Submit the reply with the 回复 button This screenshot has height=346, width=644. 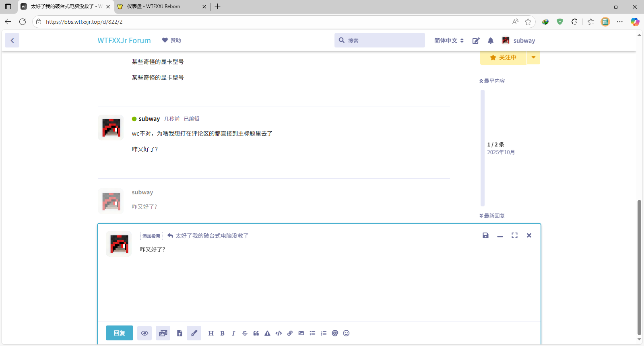[x=119, y=333]
